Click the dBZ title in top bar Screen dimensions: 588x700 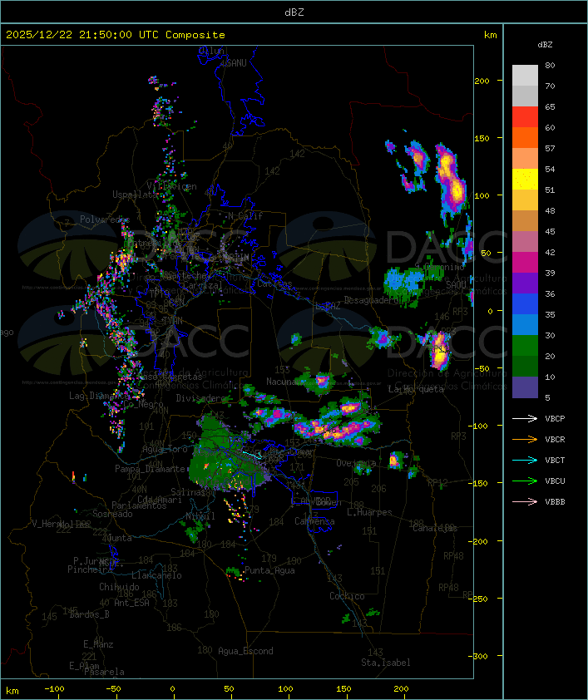(x=294, y=12)
